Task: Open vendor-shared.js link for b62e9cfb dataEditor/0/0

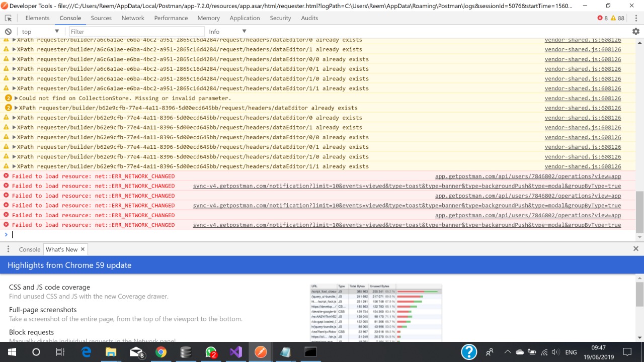Action: tap(583, 137)
